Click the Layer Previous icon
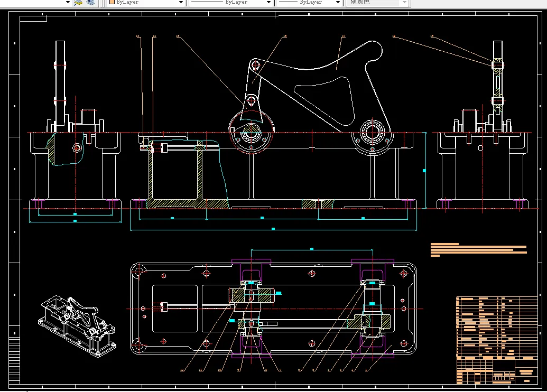Image resolution: width=547 pixels, height=392 pixels. pyautogui.click(x=90, y=2)
